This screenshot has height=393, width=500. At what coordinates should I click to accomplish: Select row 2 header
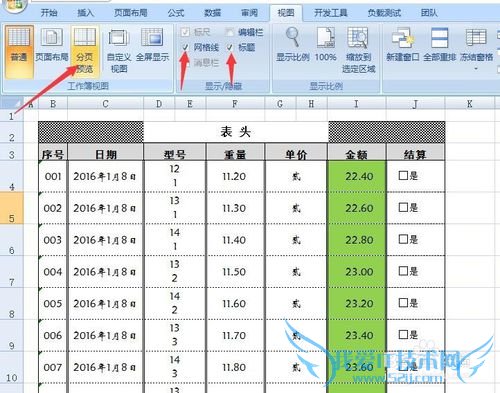[12, 133]
